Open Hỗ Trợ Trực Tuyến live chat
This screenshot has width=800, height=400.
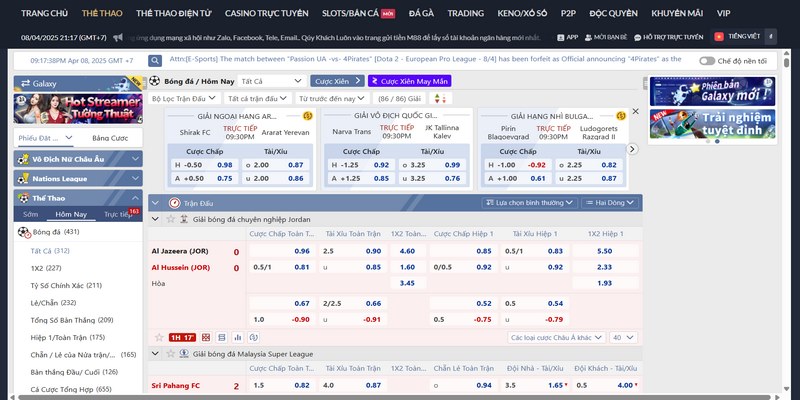pyautogui.click(x=668, y=37)
